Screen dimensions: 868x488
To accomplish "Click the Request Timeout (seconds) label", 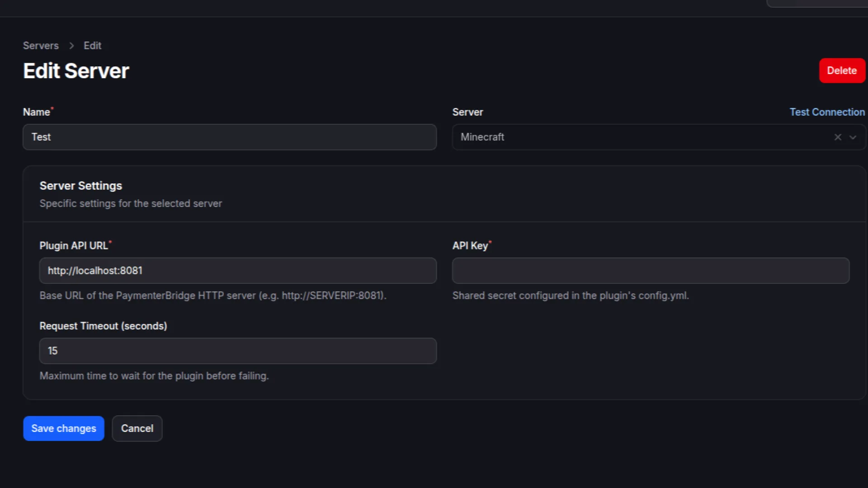I will click(103, 326).
